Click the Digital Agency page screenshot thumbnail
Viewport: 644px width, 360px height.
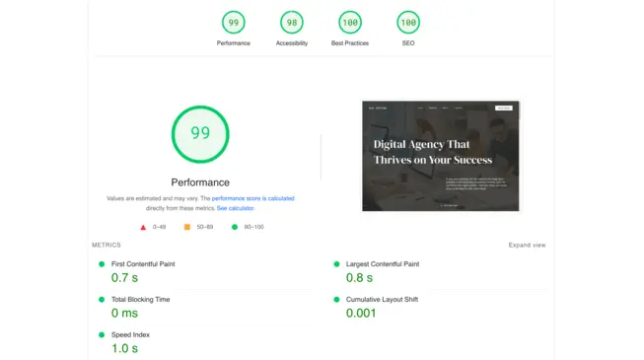pos(441,156)
